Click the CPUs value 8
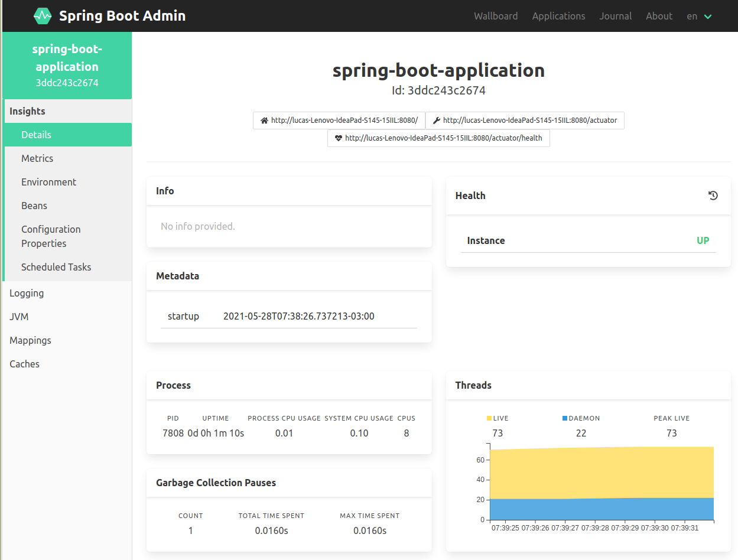738x560 pixels. point(407,433)
